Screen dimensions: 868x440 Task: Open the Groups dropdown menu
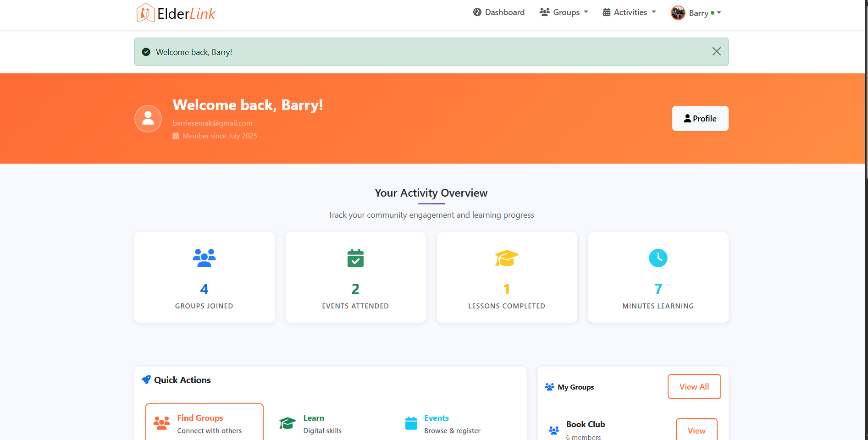[x=564, y=12]
